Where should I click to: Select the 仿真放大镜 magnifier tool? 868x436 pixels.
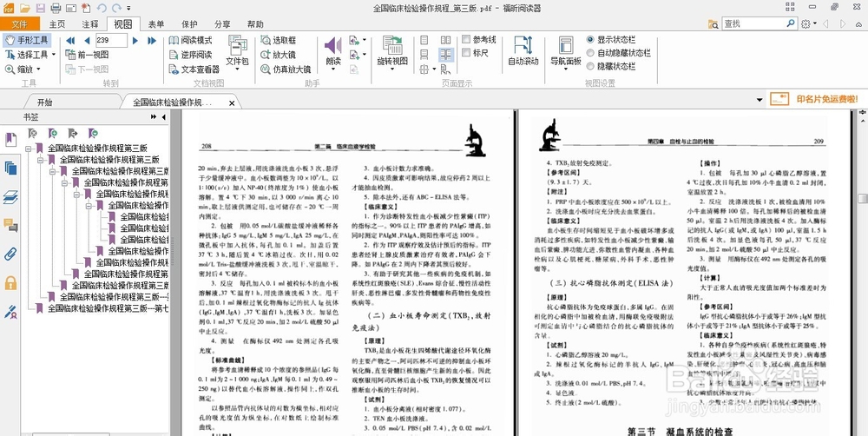(x=286, y=69)
